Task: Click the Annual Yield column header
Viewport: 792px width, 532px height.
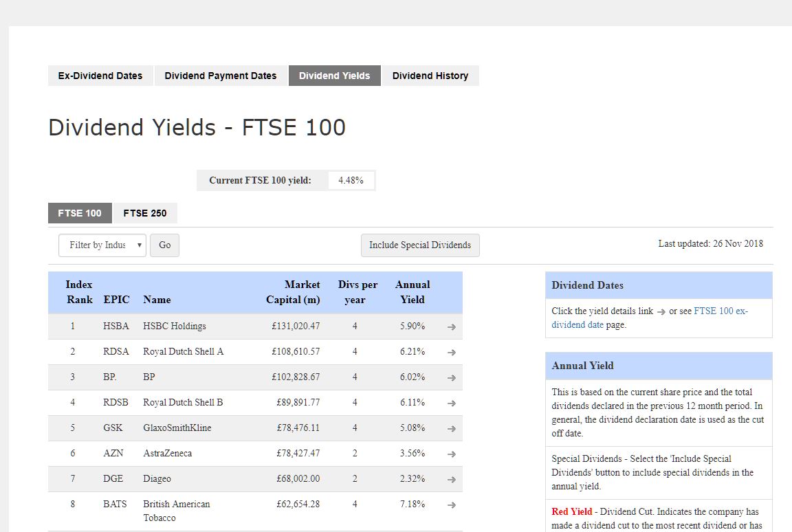Action: tap(412, 292)
